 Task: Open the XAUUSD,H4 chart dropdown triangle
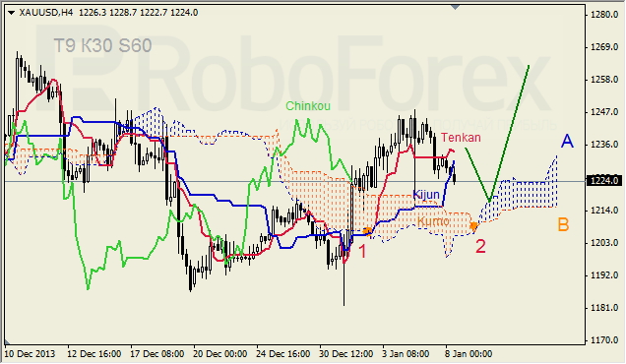pyautogui.click(x=11, y=13)
